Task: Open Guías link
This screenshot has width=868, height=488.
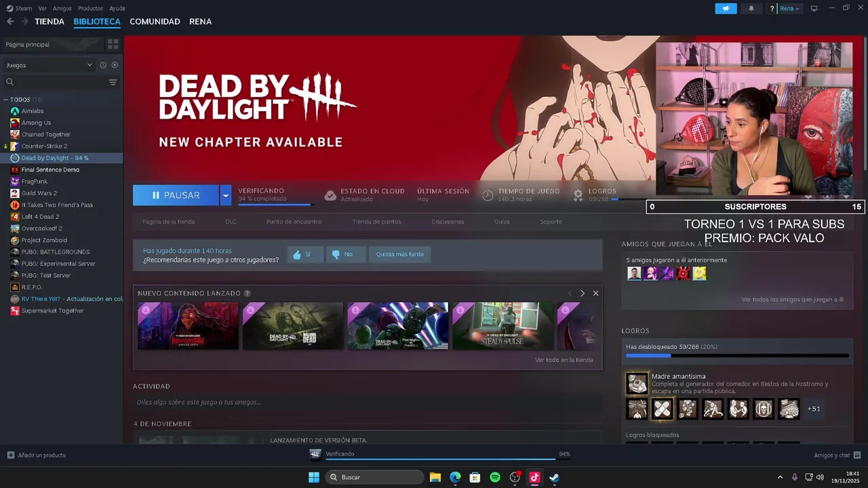Action: pyautogui.click(x=502, y=222)
